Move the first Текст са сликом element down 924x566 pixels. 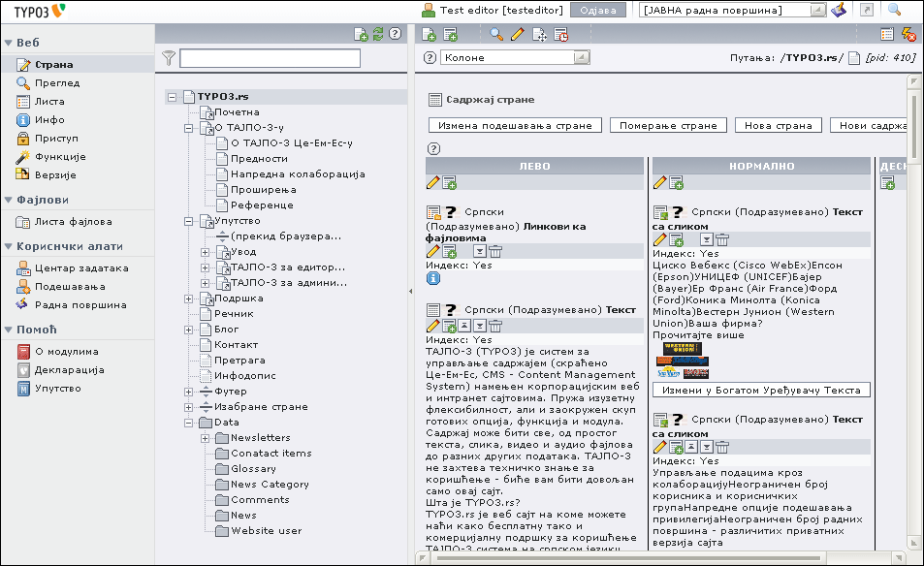(x=707, y=239)
